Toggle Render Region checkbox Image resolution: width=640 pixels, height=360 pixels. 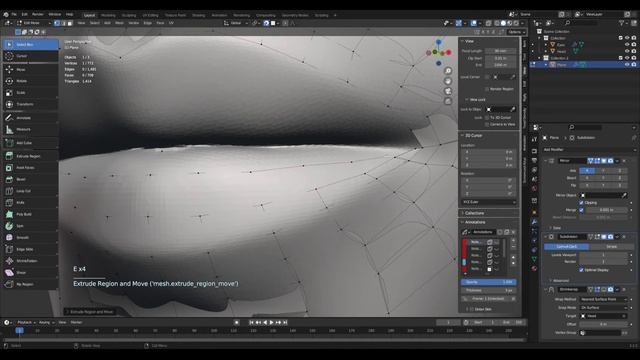point(487,89)
